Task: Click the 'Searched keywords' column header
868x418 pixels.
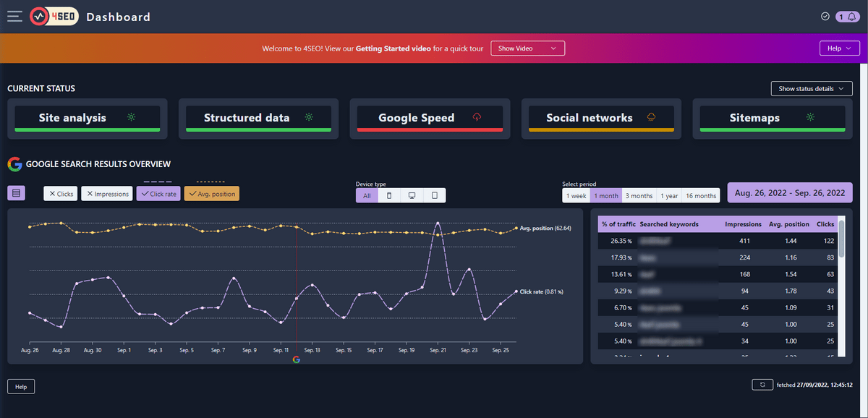Action: tap(669, 224)
